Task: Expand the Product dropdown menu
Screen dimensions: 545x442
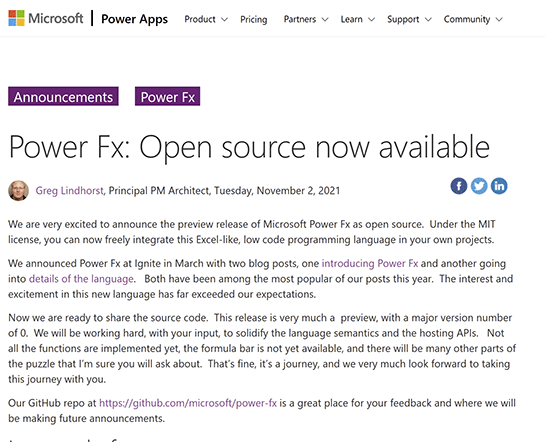Action: pos(206,19)
